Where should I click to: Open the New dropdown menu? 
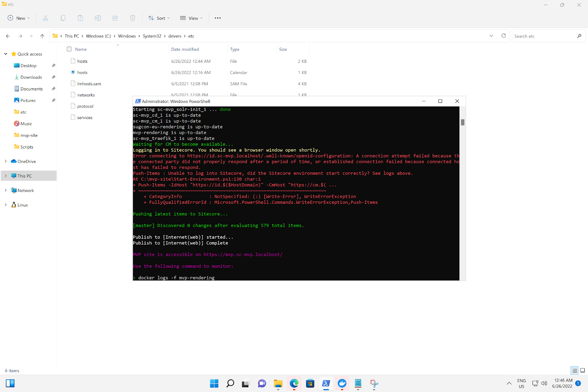(18, 18)
